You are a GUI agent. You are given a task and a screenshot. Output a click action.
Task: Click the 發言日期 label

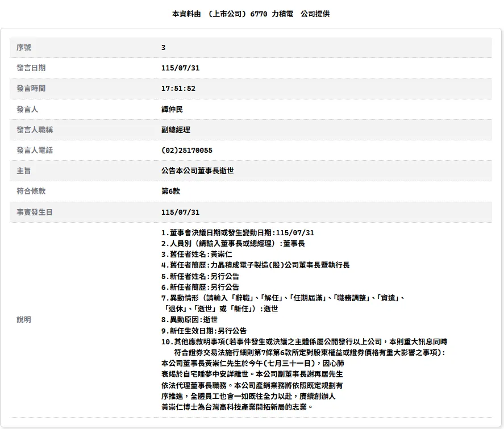31,68
